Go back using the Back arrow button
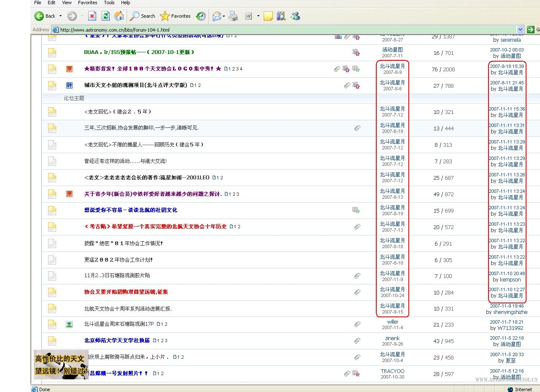540x392 pixels. point(45,16)
